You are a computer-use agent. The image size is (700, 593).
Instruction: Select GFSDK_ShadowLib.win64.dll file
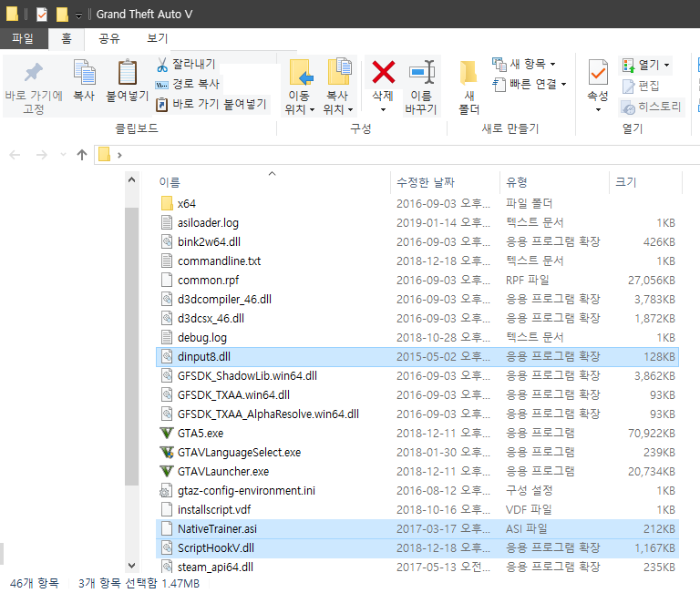tap(417, 376)
